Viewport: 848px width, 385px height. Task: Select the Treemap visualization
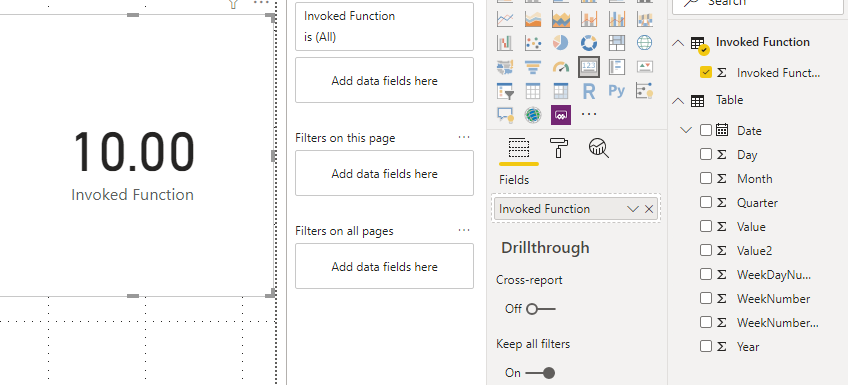point(617,43)
